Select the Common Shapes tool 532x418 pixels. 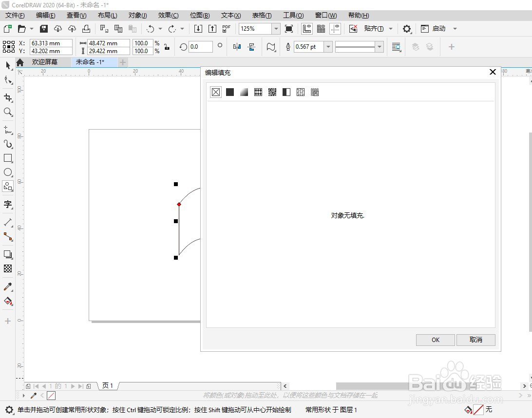click(8, 186)
